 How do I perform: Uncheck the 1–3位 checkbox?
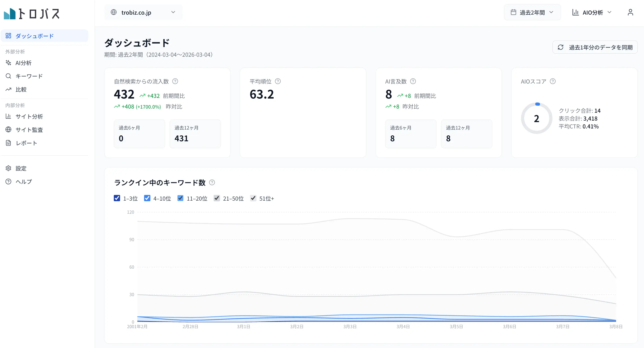pyautogui.click(x=117, y=198)
